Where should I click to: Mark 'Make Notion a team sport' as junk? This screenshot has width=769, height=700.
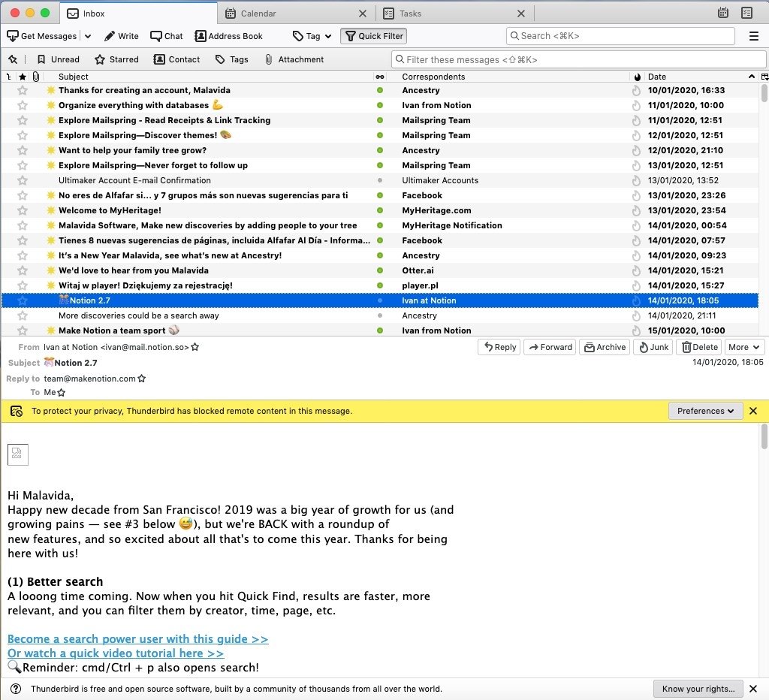[636, 330]
